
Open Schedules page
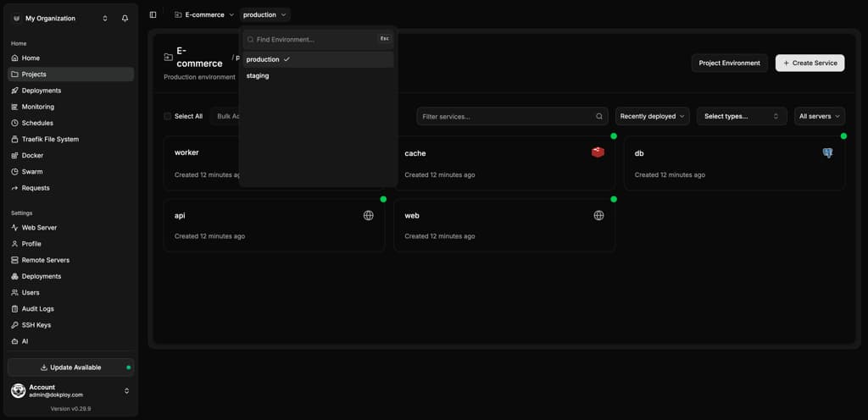71,123
